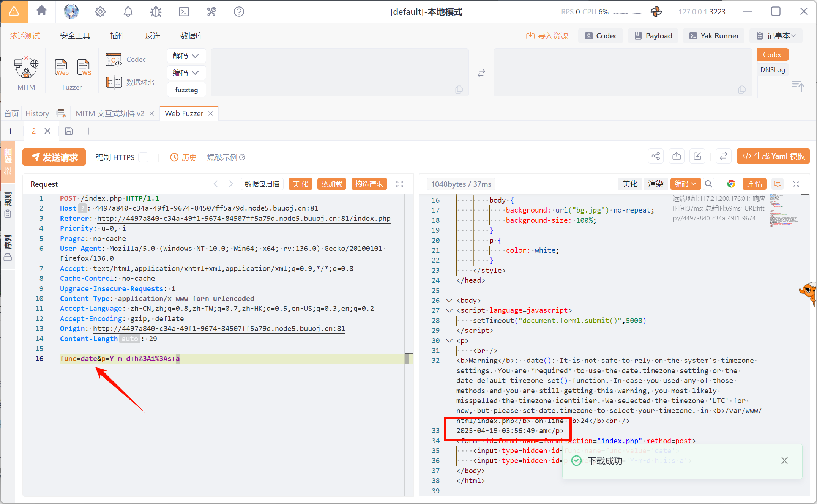Click 导入资源 import button

[x=547, y=36]
